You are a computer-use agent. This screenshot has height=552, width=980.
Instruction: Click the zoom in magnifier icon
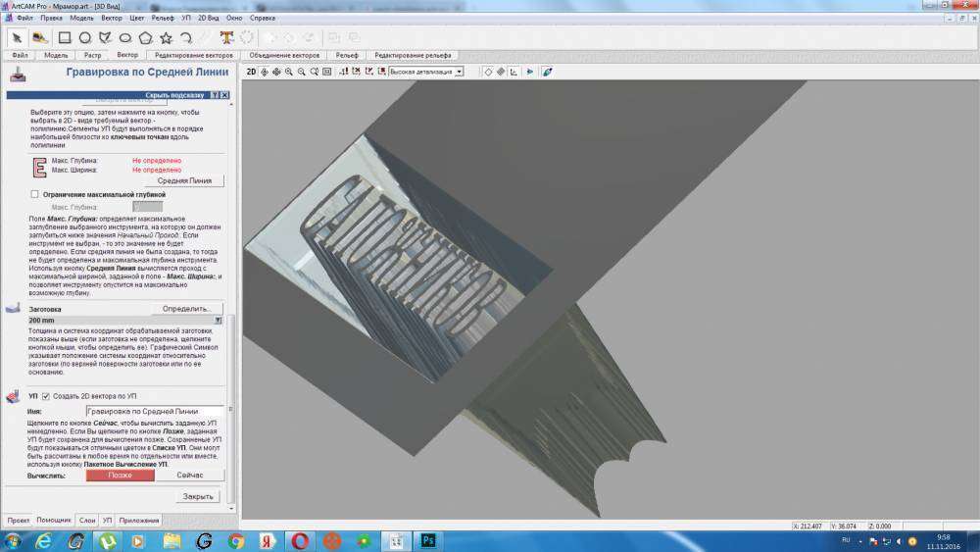pos(289,72)
